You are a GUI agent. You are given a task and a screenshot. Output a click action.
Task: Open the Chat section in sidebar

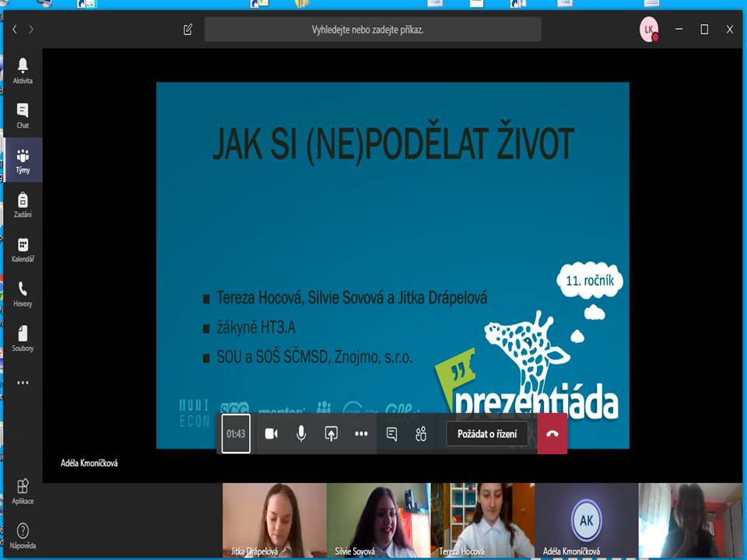(x=23, y=114)
